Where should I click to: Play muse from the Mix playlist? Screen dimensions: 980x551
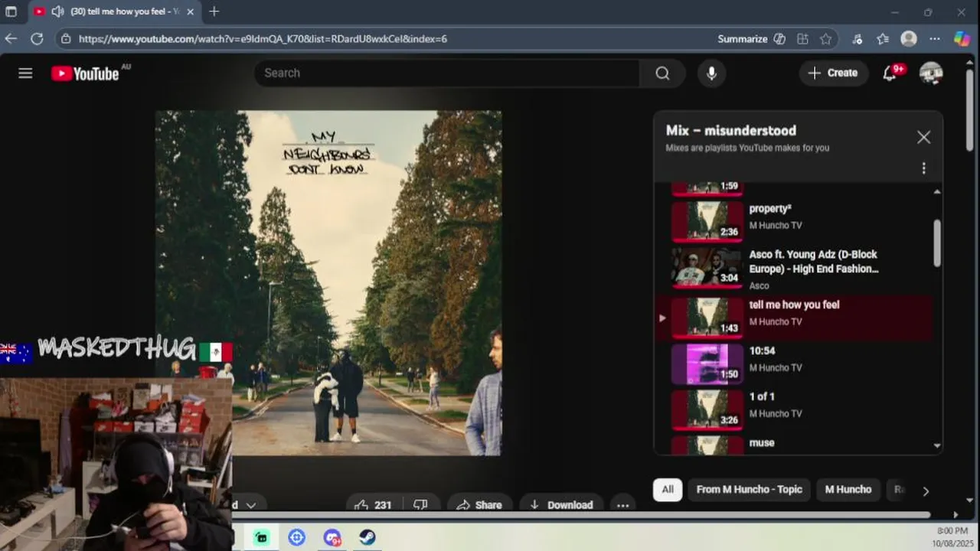tap(795, 445)
